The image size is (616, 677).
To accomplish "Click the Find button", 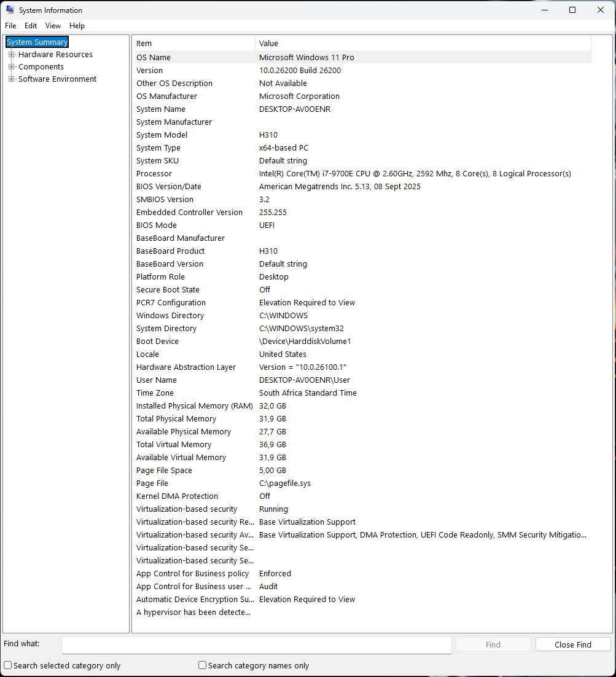I will 493,644.
